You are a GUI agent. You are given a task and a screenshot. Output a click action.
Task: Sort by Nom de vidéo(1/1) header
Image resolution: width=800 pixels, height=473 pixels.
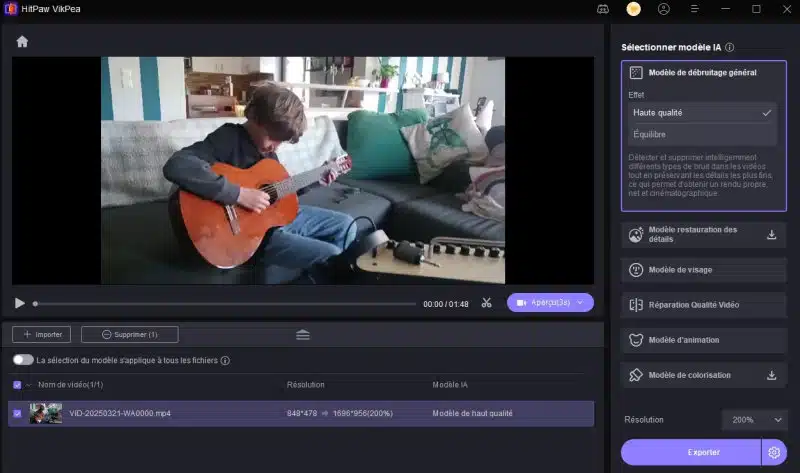70,385
